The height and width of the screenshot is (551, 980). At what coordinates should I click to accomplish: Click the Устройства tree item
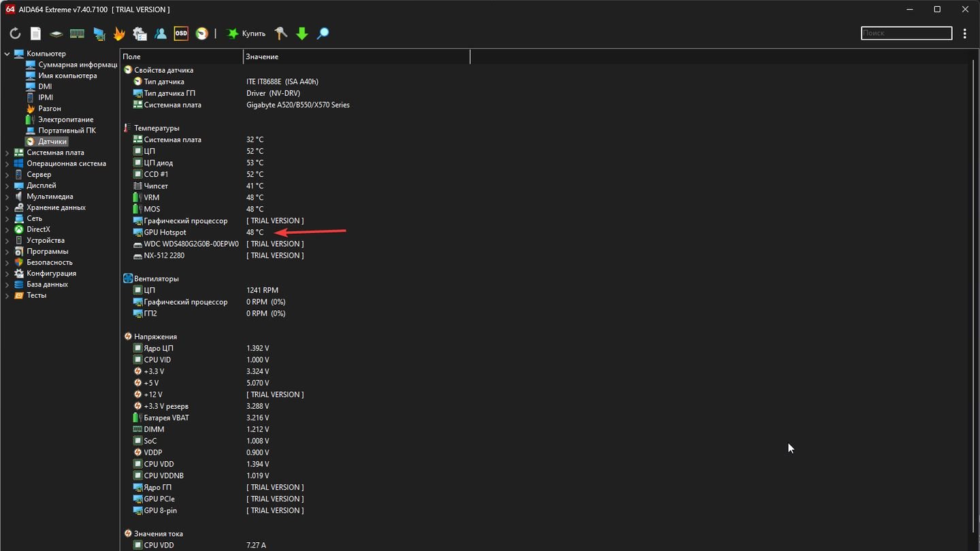click(x=39, y=241)
